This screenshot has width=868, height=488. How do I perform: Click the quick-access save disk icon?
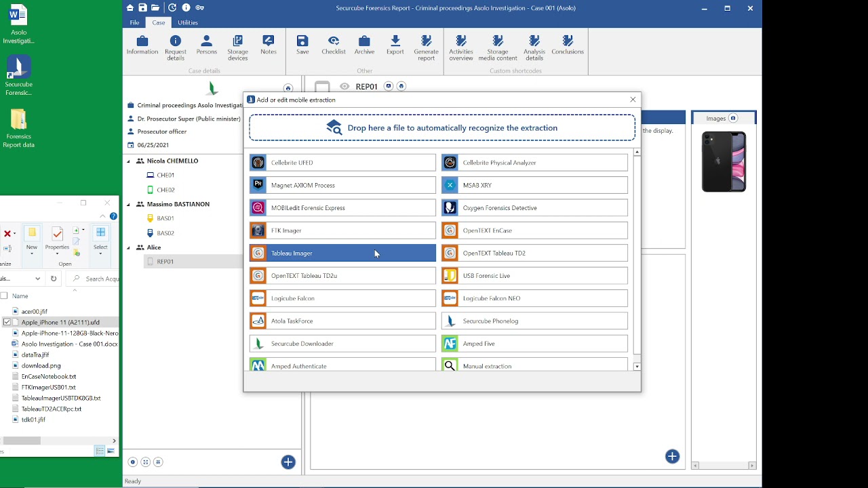click(142, 7)
